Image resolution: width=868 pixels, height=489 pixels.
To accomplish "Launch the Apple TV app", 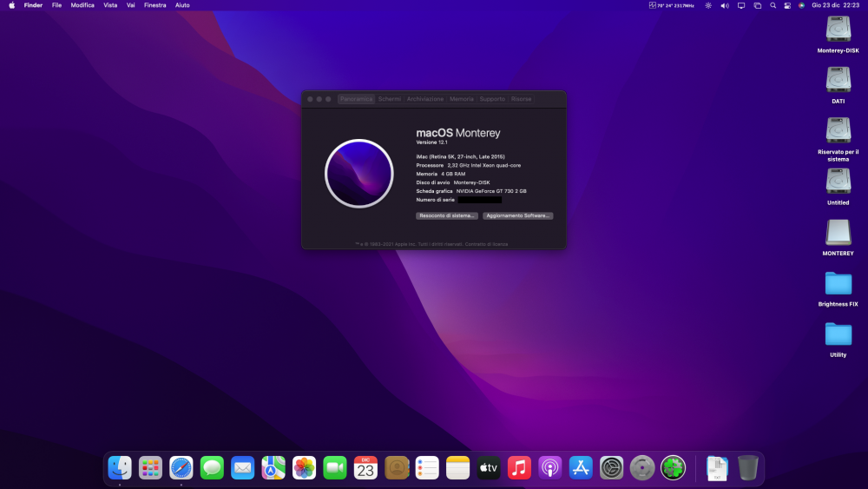I will click(x=488, y=468).
